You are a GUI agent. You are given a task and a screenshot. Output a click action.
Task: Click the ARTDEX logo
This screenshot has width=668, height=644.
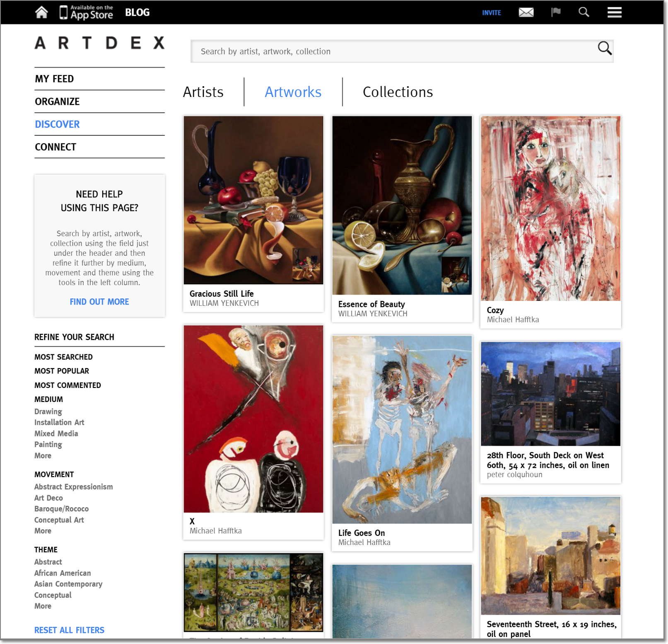[x=100, y=43]
